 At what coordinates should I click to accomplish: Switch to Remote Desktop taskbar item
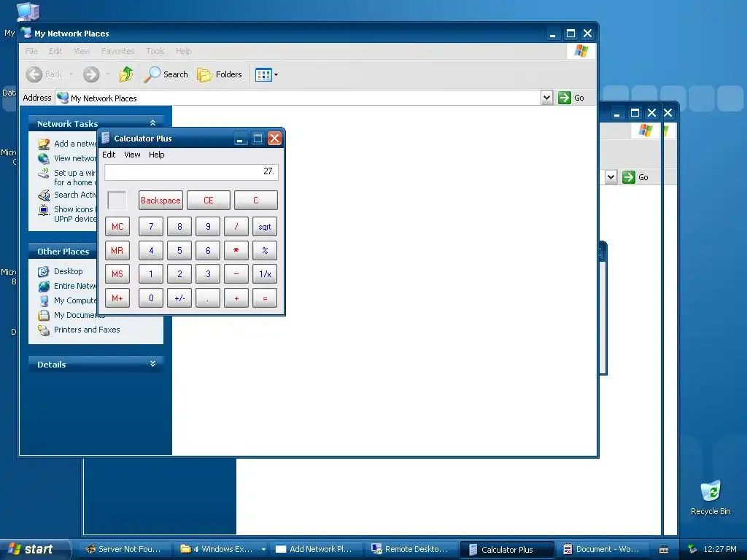tap(411, 549)
